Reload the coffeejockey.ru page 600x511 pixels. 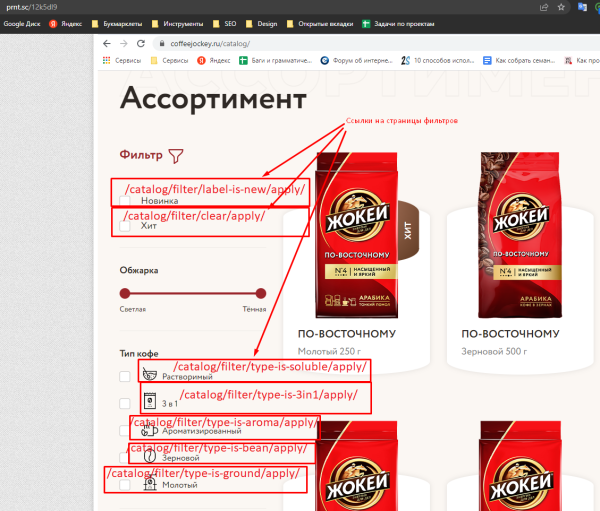141,44
